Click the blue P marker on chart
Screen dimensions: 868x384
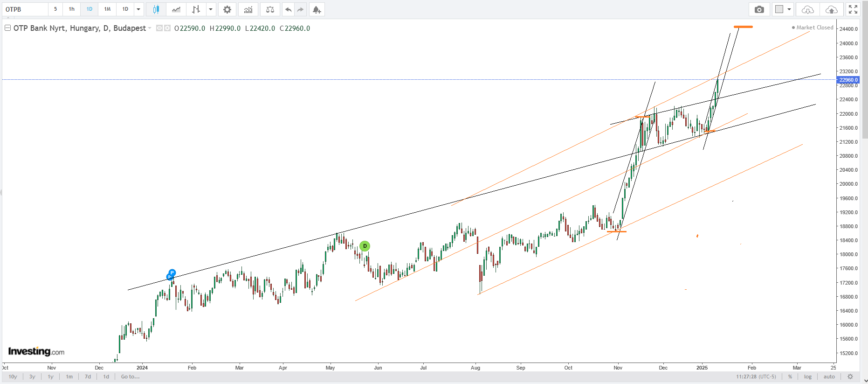click(172, 273)
